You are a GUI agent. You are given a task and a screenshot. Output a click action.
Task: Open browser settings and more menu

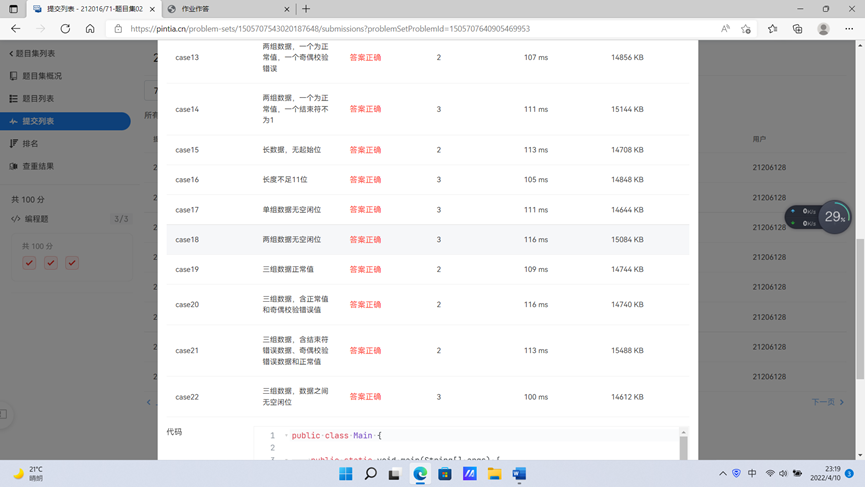point(849,29)
